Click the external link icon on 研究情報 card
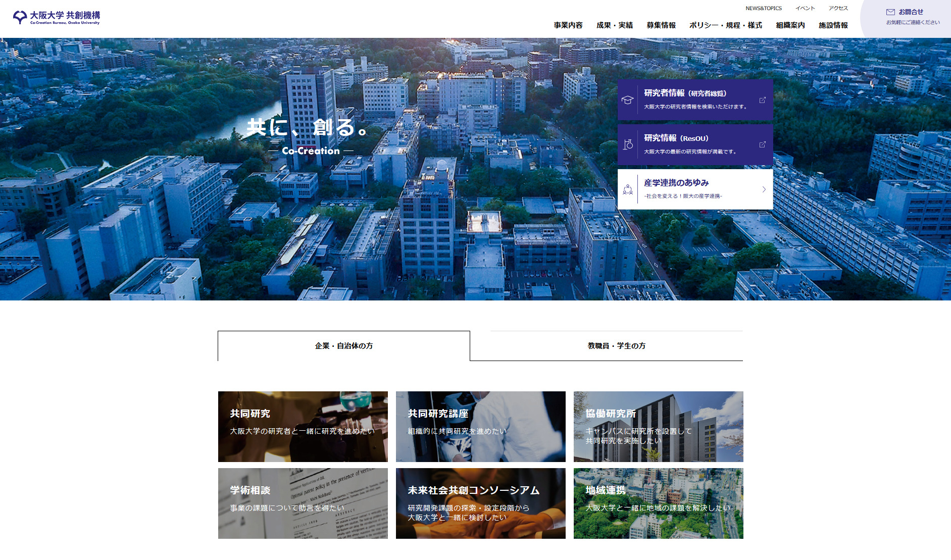 763,144
